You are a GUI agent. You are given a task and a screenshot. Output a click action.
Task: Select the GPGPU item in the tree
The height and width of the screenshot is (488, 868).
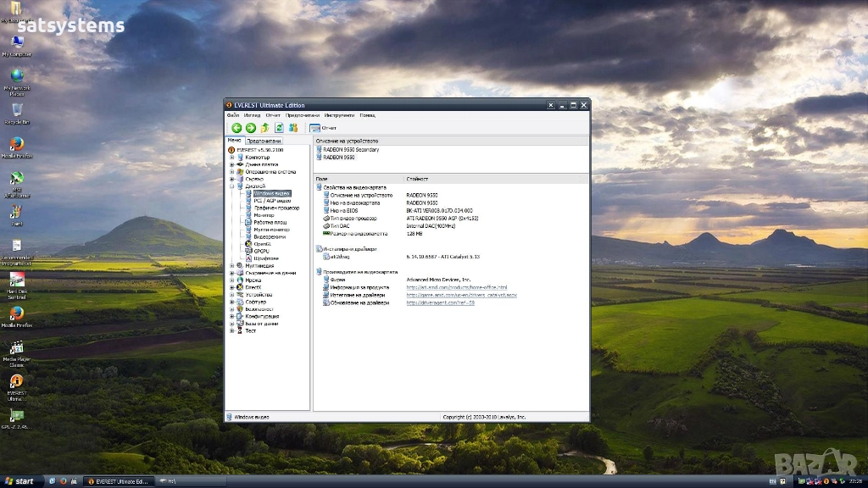tap(261, 251)
